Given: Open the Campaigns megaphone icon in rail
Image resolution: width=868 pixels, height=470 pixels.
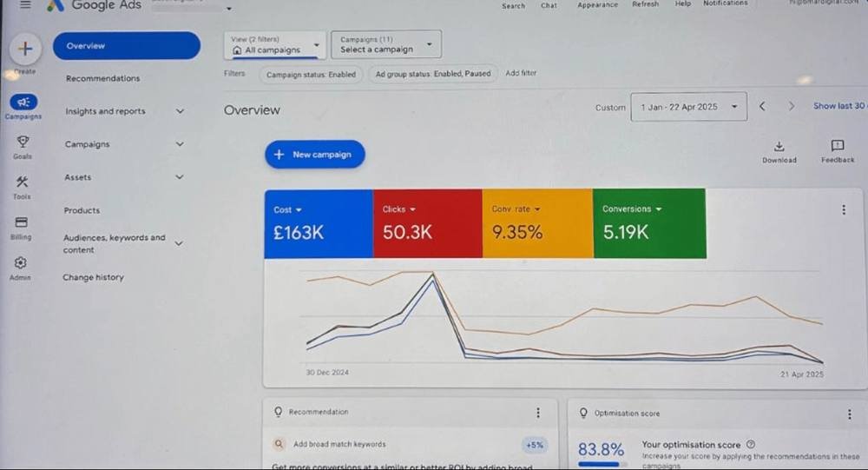Looking at the screenshot, I should point(23,102).
